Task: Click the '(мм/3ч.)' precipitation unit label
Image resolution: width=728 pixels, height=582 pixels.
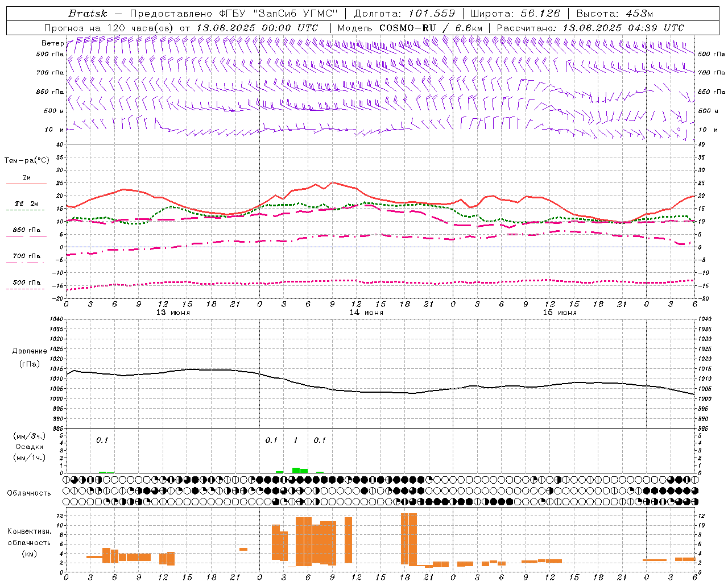Action: 30,436
